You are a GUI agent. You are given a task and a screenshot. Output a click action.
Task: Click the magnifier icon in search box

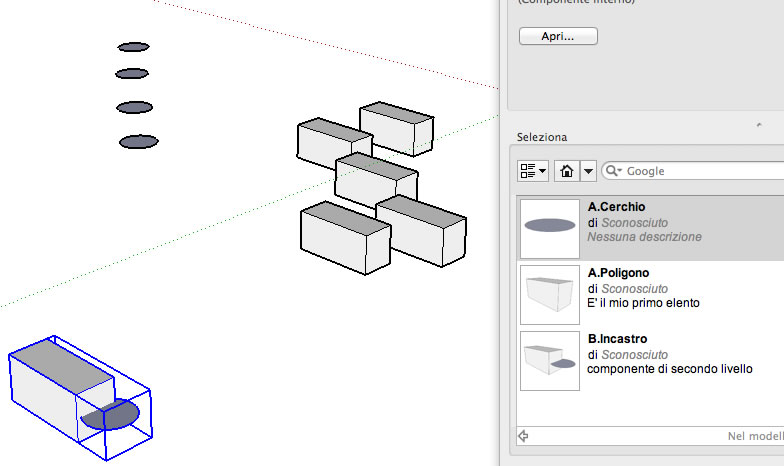[x=614, y=171]
